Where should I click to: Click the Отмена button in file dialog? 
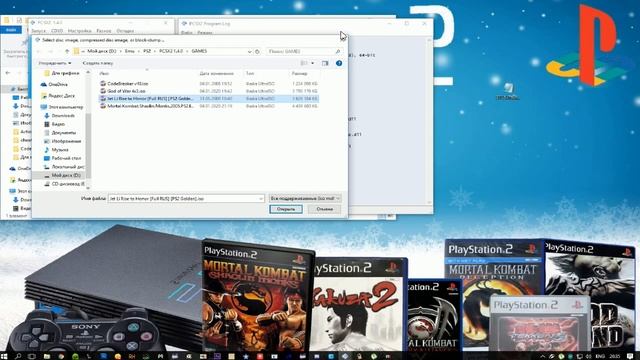point(324,209)
